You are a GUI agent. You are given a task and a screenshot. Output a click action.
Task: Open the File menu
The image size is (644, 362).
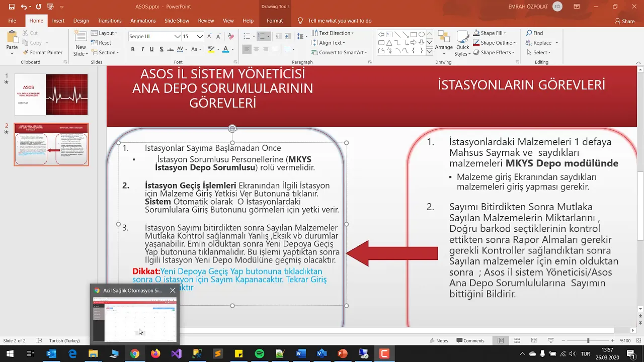click(12, 21)
